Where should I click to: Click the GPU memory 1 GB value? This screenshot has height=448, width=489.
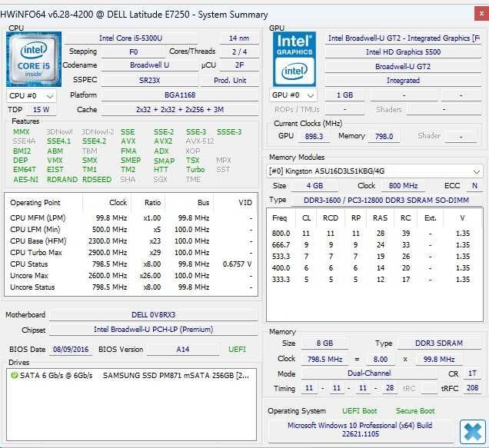pos(344,95)
